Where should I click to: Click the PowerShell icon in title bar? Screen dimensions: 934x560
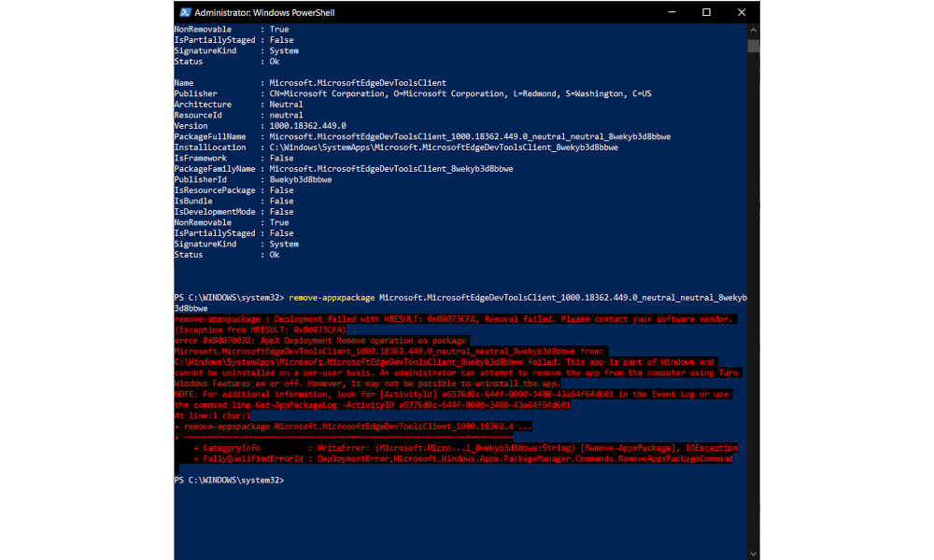[x=185, y=12]
